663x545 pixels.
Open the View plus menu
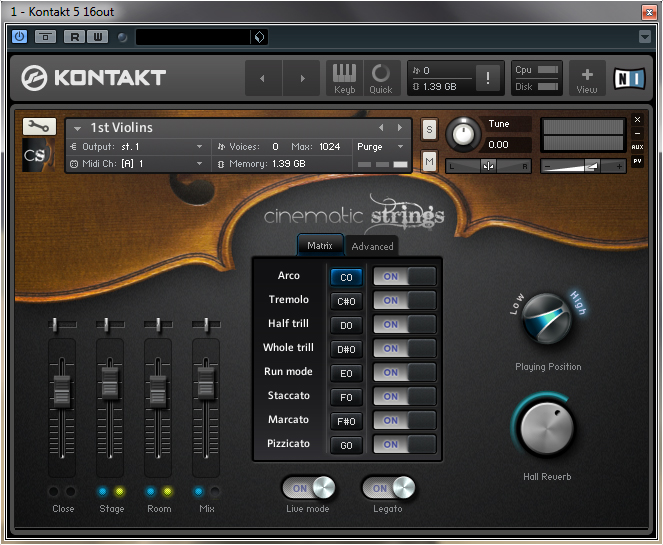(x=587, y=78)
